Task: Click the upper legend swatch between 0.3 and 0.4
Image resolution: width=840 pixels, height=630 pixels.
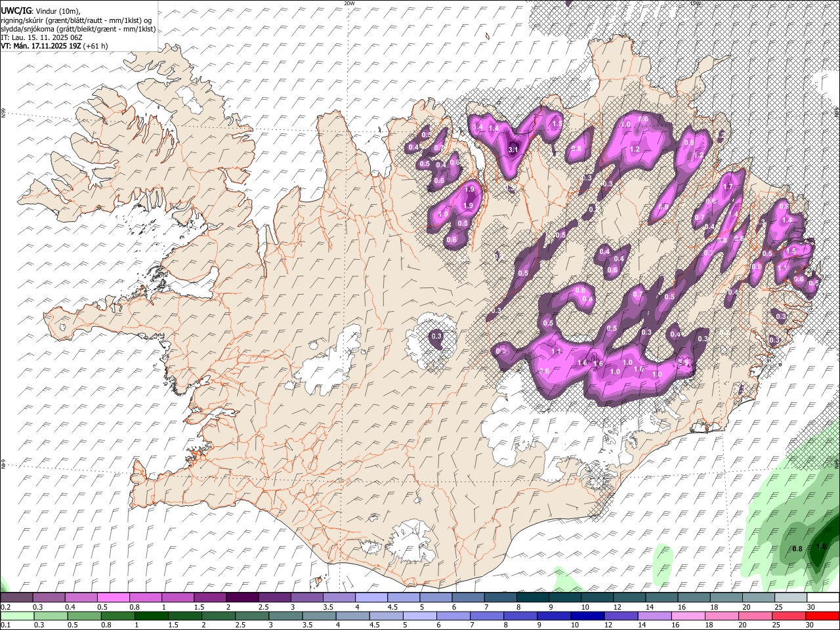Action: [49, 598]
